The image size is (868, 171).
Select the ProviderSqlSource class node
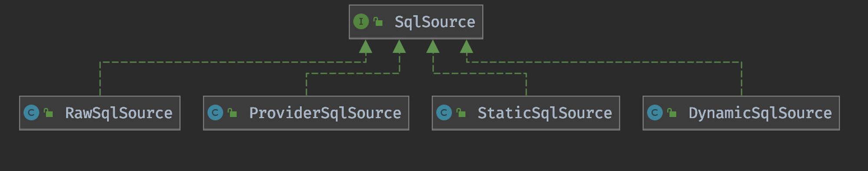pyautogui.click(x=306, y=113)
